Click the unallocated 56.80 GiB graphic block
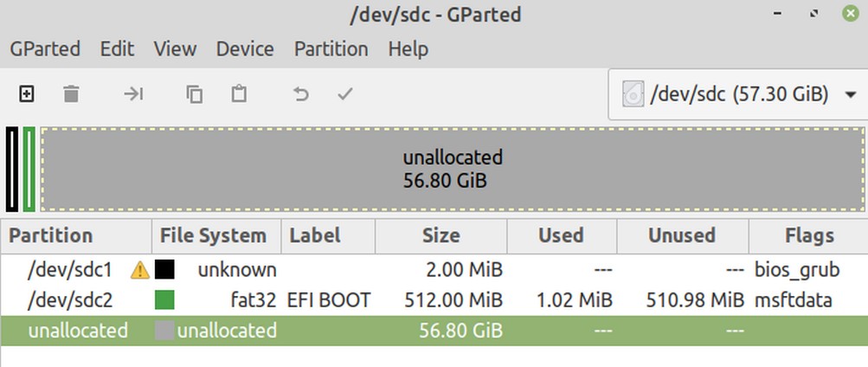 [453, 169]
